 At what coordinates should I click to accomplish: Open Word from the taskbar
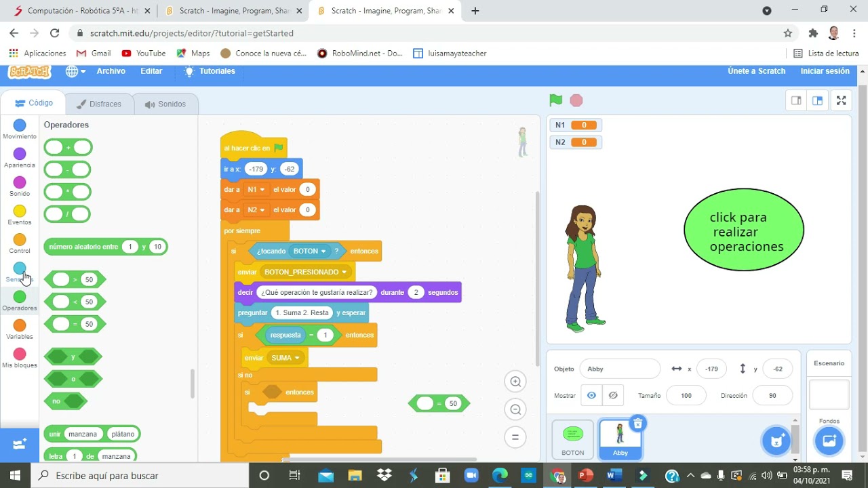[x=615, y=475]
